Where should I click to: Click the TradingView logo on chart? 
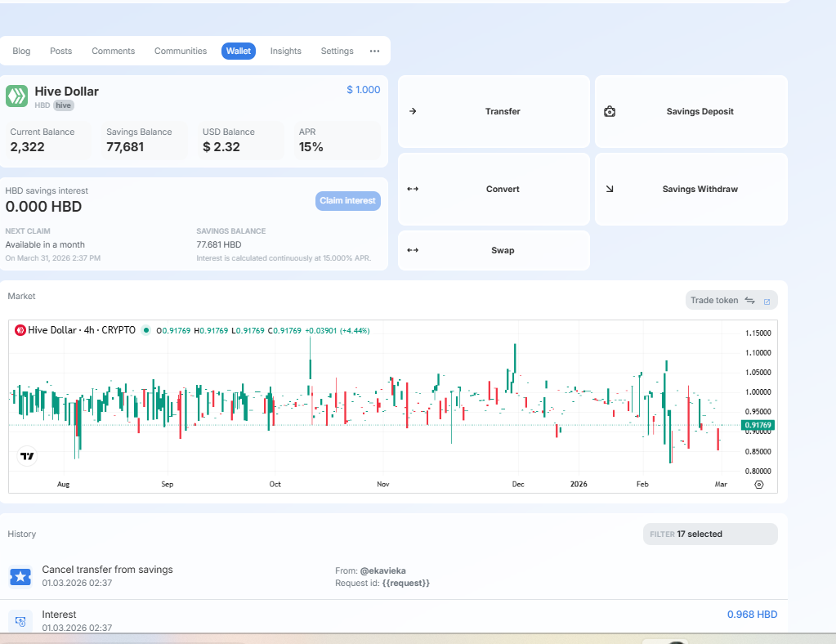27,456
